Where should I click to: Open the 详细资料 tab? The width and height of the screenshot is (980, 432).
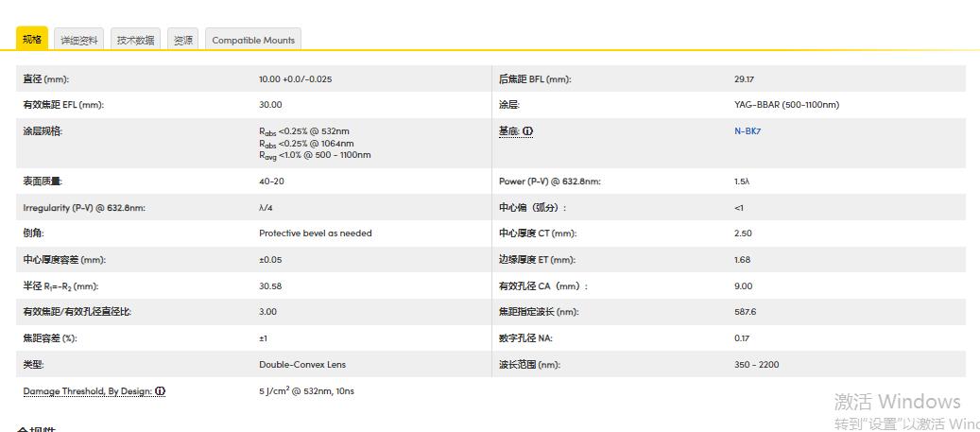79,40
